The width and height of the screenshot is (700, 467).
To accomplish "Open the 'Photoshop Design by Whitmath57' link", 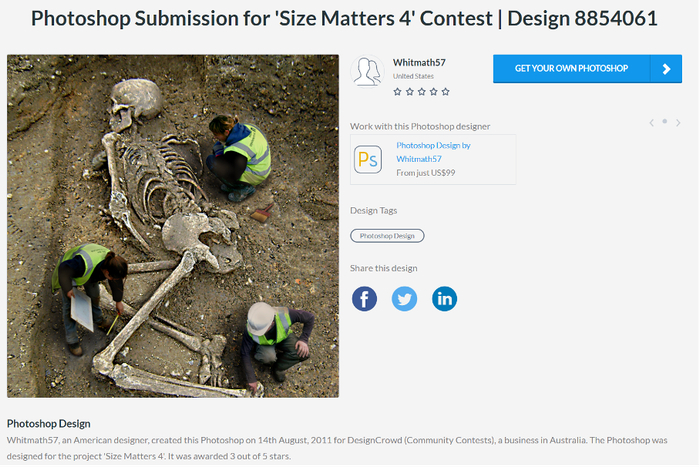I will pyautogui.click(x=433, y=152).
